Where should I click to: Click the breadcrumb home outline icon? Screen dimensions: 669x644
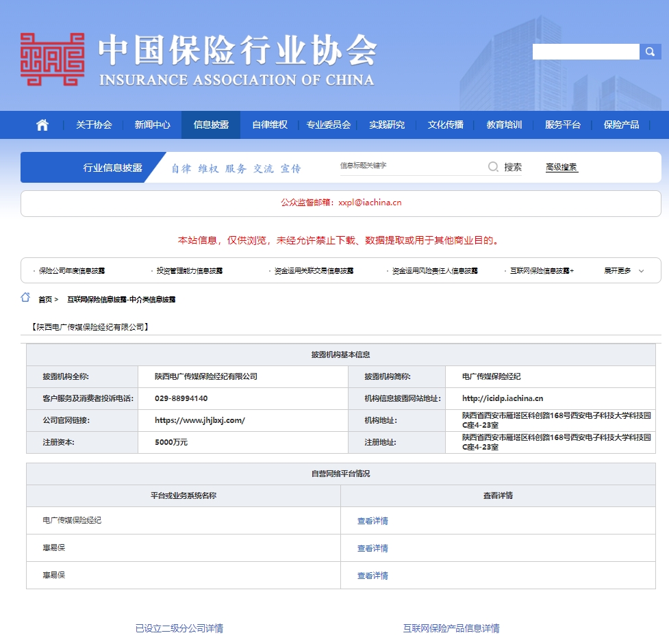(25, 297)
